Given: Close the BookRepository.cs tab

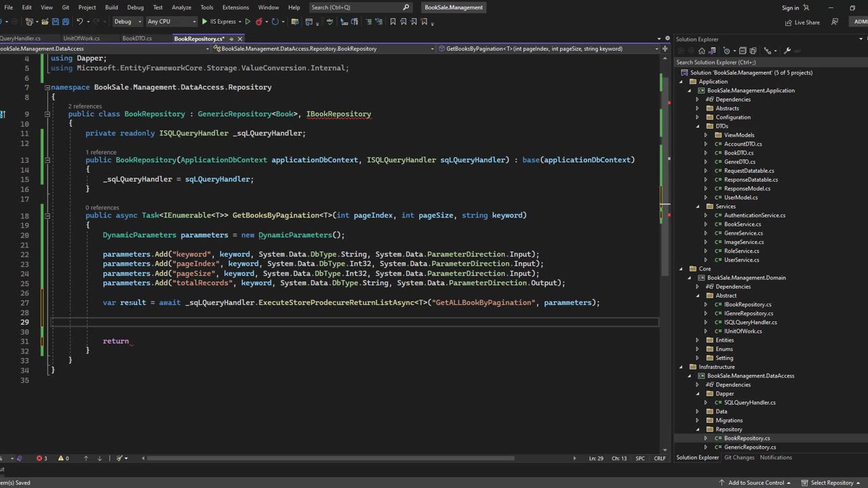Looking at the screenshot, I should pyautogui.click(x=239, y=39).
